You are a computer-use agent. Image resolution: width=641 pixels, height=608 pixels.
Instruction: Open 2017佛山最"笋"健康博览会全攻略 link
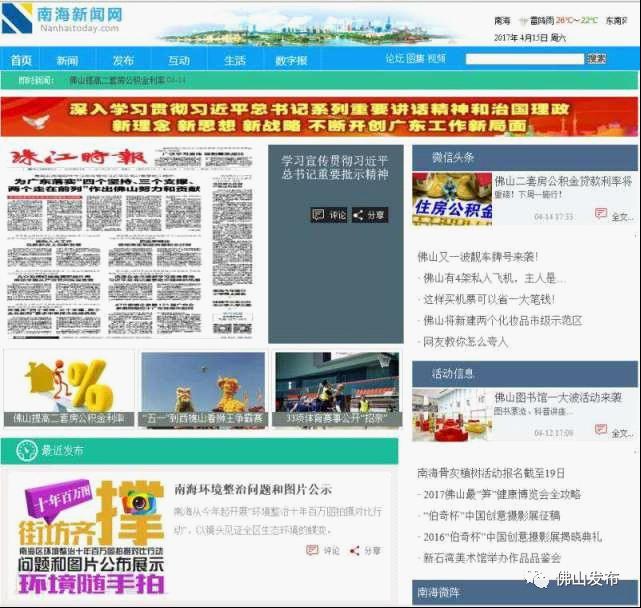tap(500, 494)
